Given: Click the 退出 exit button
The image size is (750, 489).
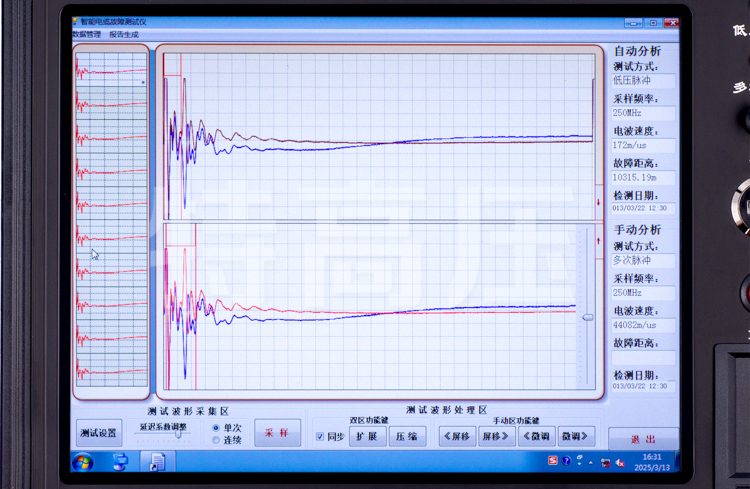Looking at the screenshot, I should click(x=643, y=439).
